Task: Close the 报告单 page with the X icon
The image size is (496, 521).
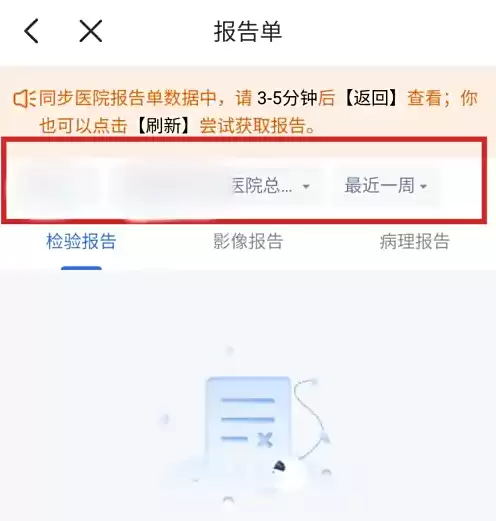Action: pyautogui.click(x=91, y=31)
